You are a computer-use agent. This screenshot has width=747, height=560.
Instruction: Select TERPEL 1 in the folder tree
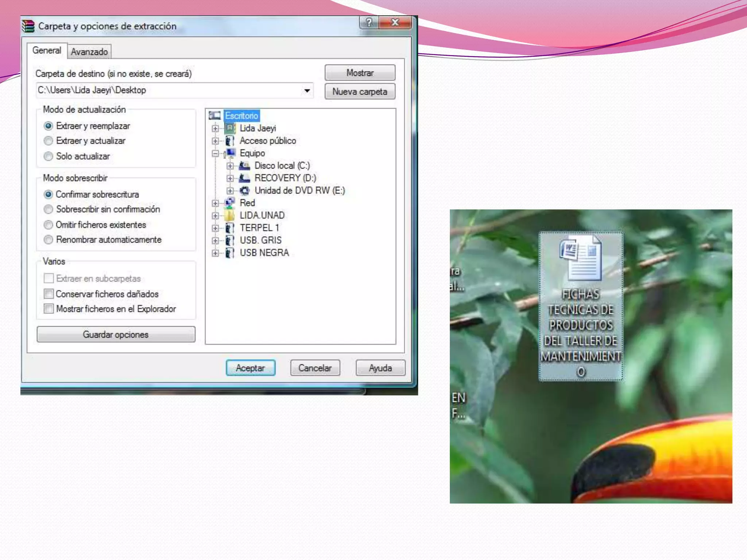pos(259,228)
